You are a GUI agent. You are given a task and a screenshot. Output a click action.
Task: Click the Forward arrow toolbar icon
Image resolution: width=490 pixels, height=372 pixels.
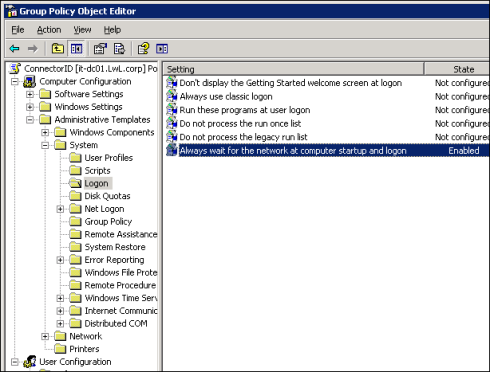click(x=33, y=49)
